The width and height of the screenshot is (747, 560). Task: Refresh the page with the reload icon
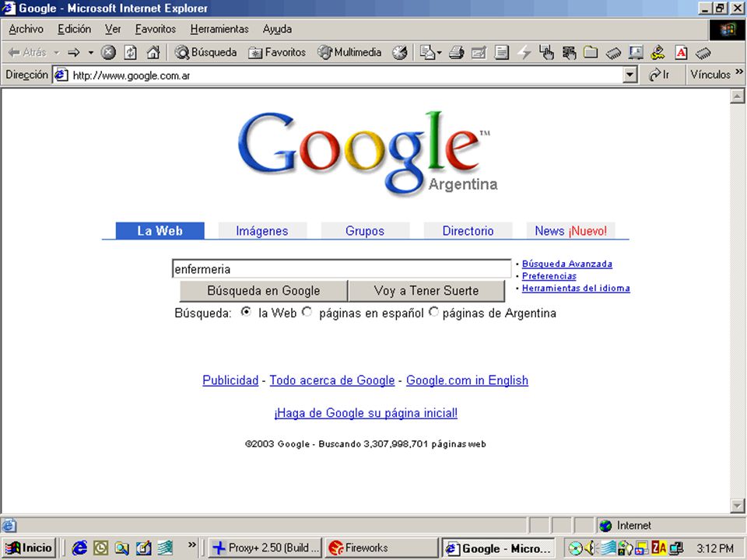point(131,52)
